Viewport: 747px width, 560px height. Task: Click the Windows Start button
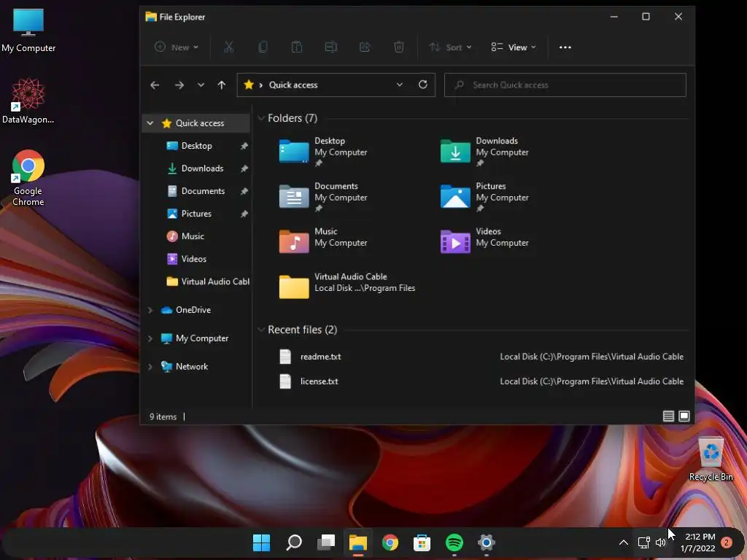tap(261, 542)
